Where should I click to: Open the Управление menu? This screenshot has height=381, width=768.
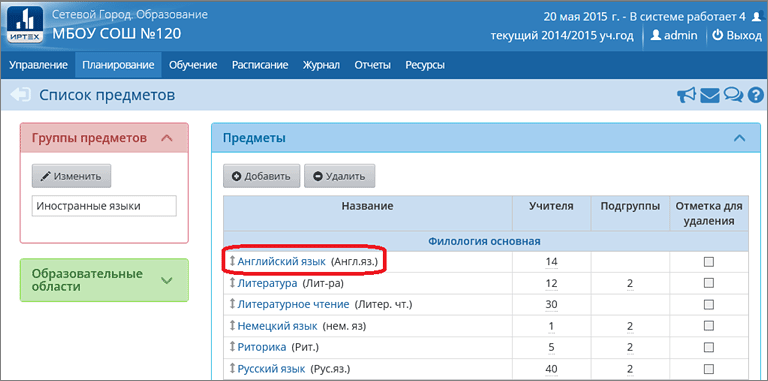pyautogui.click(x=38, y=65)
